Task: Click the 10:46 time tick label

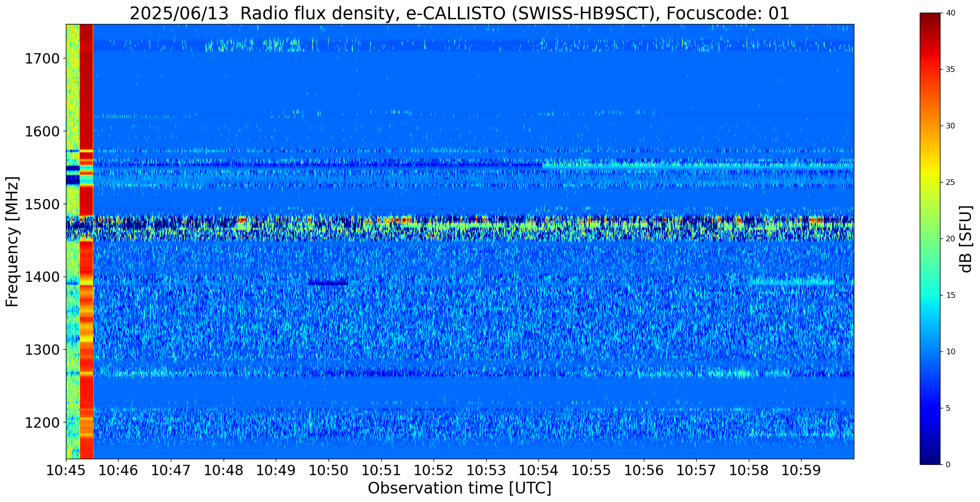Action: 119,470
